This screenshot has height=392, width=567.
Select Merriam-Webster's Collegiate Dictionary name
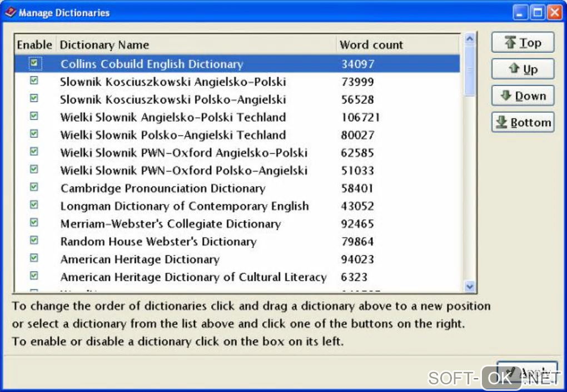click(x=170, y=224)
